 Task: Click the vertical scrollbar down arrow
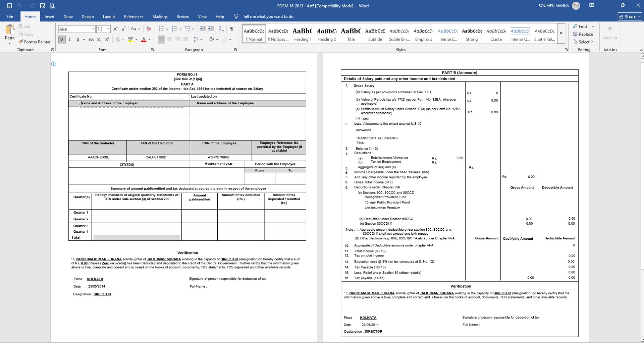click(642, 339)
